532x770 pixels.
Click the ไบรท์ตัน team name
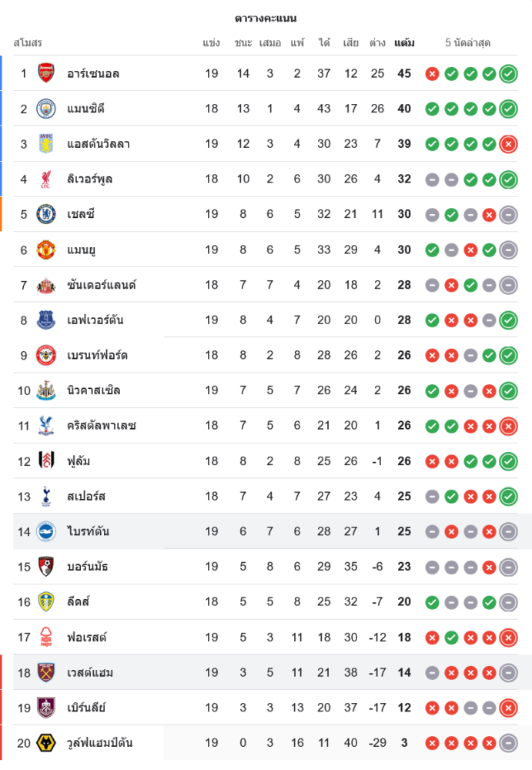point(89,531)
